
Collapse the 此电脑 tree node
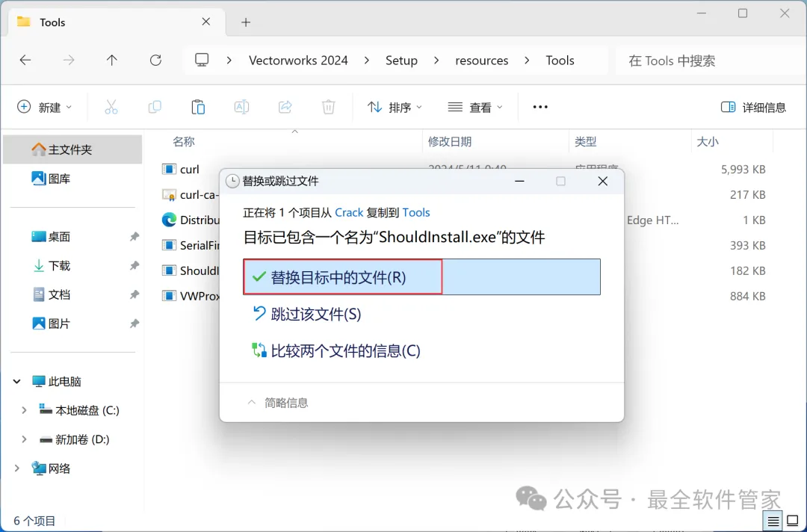pyautogui.click(x=17, y=381)
